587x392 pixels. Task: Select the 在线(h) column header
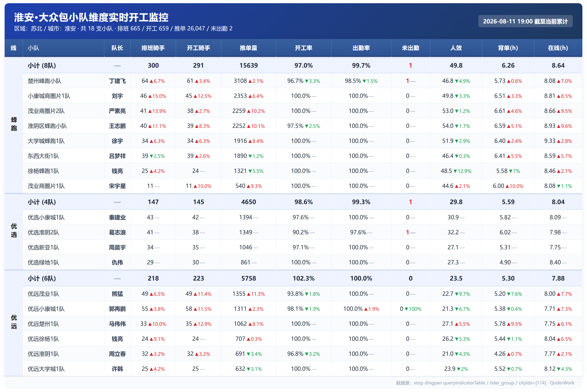tap(558, 48)
